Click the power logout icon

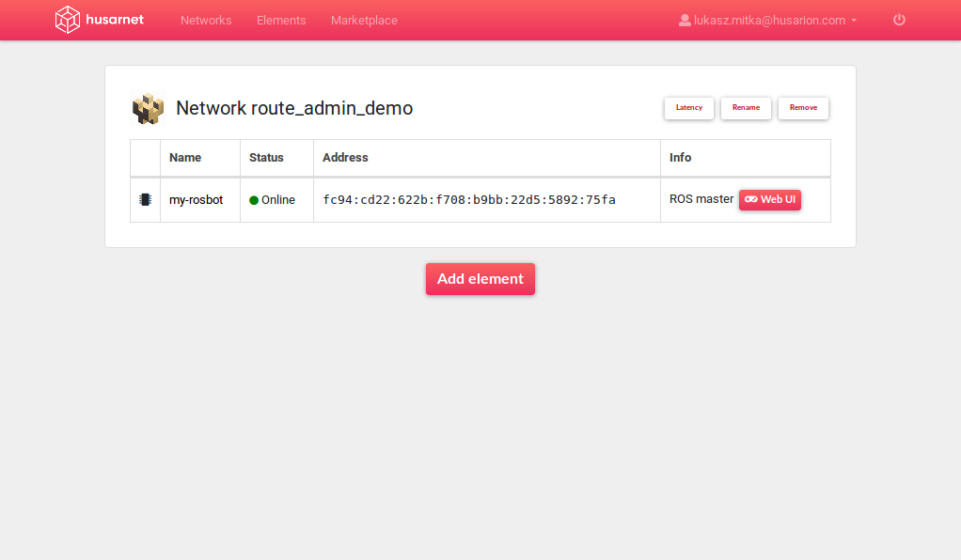899,20
